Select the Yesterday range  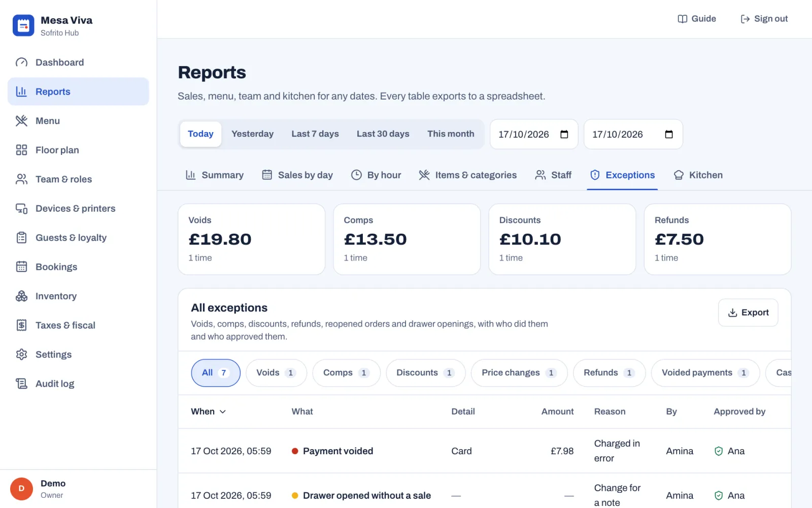(252, 134)
